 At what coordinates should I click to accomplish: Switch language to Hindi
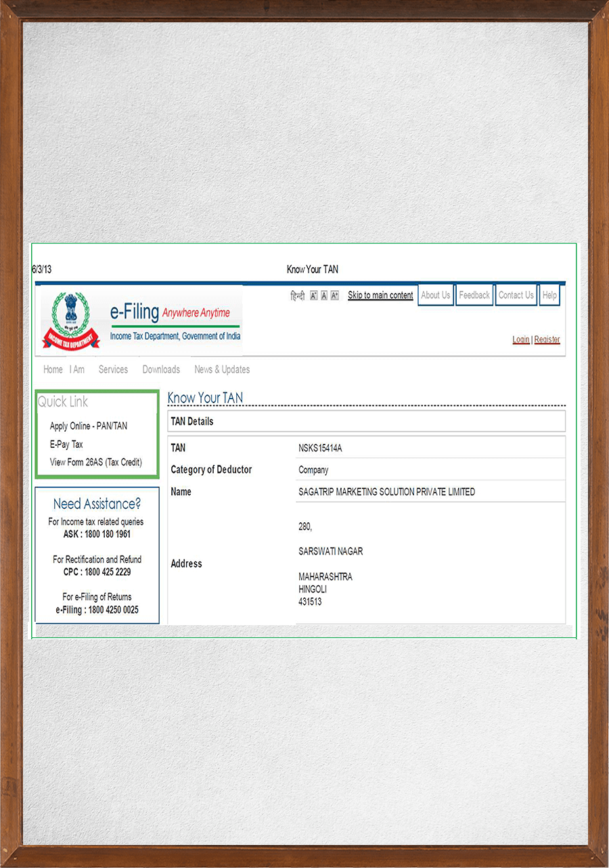(x=297, y=296)
